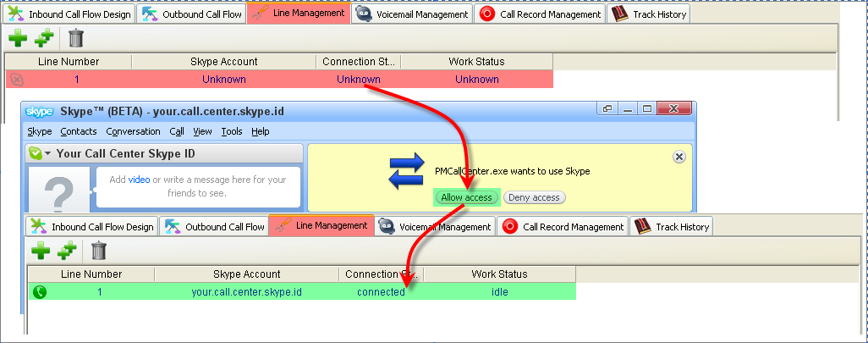
Task: Click lower table Work Status column header
Action: click(x=499, y=274)
